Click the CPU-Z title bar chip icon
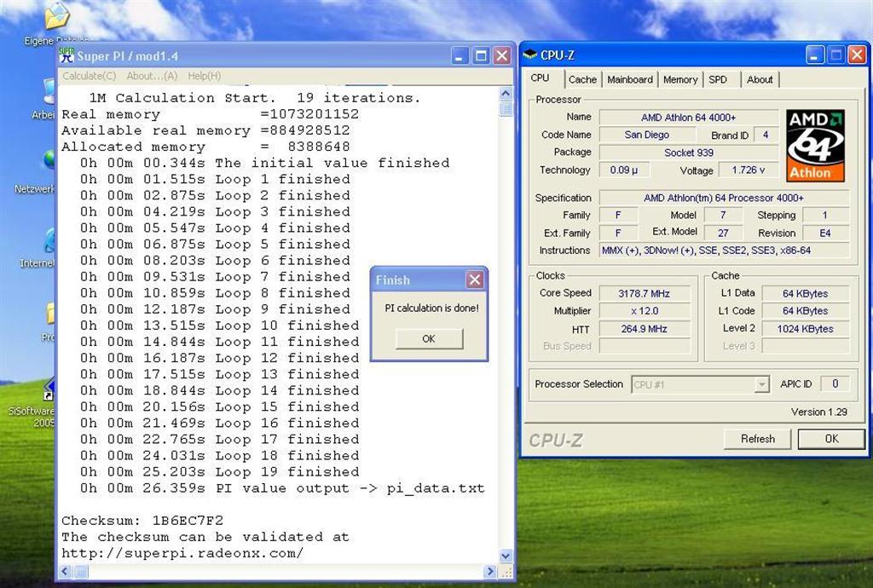The height and width of the screenshot is (588, 873). pos(530,55)
